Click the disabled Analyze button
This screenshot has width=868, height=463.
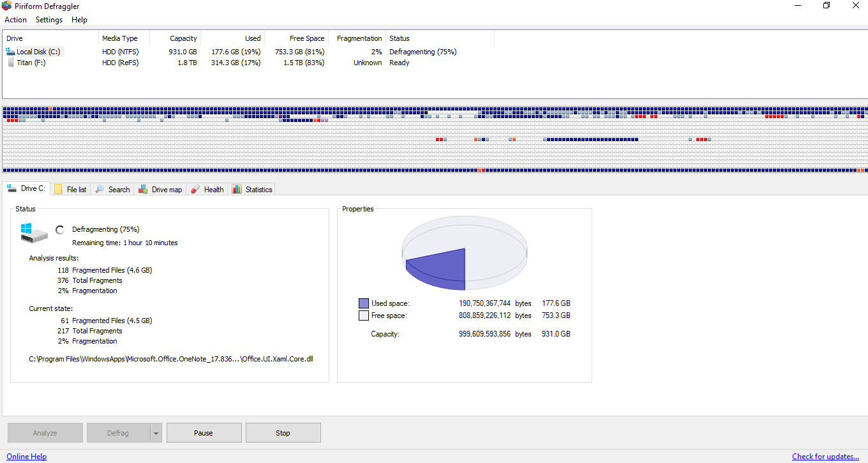(x=45, y=433)
